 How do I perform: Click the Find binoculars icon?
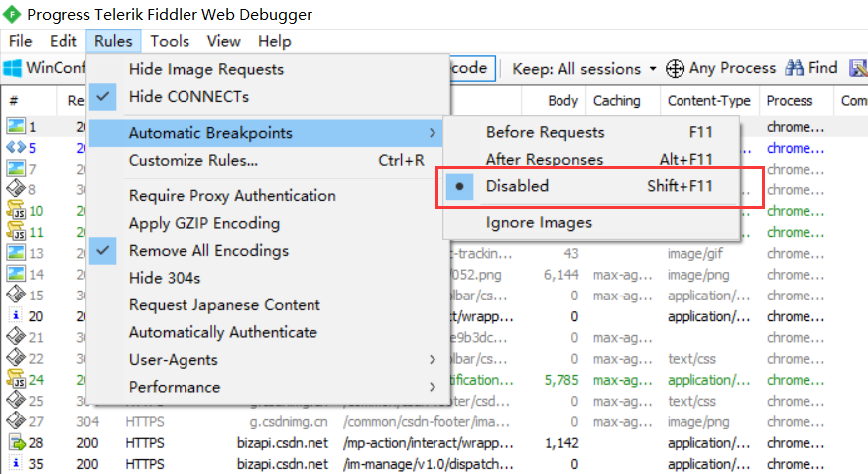tap(795, 68)
